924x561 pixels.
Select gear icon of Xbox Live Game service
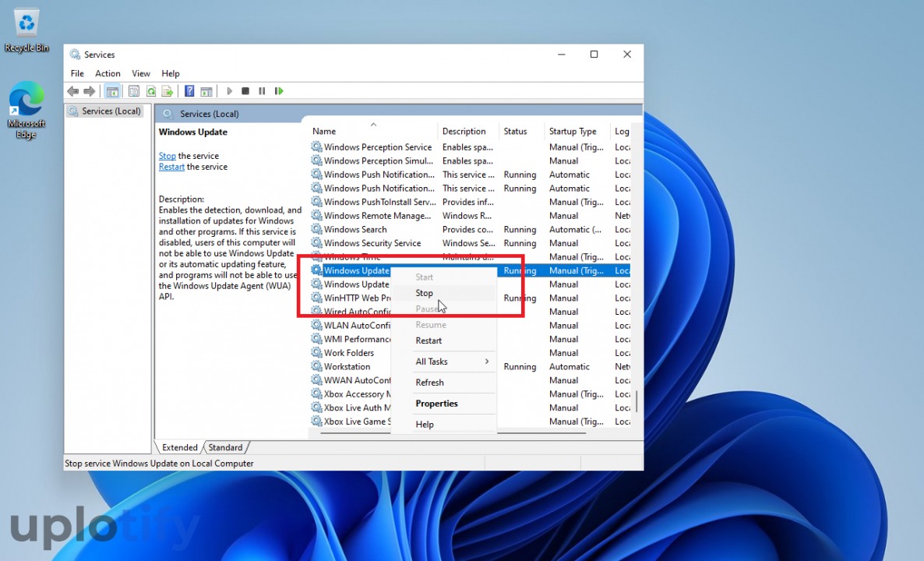pos(317,422)
